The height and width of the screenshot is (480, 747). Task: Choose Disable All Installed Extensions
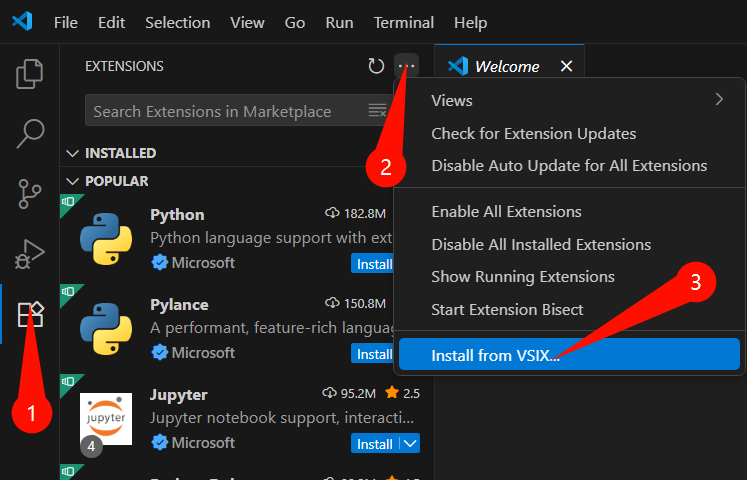pyautogui.click(x=569, y=244)
